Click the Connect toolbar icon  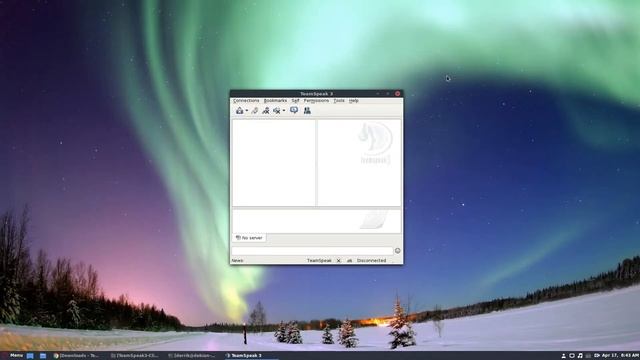(240, 111)
